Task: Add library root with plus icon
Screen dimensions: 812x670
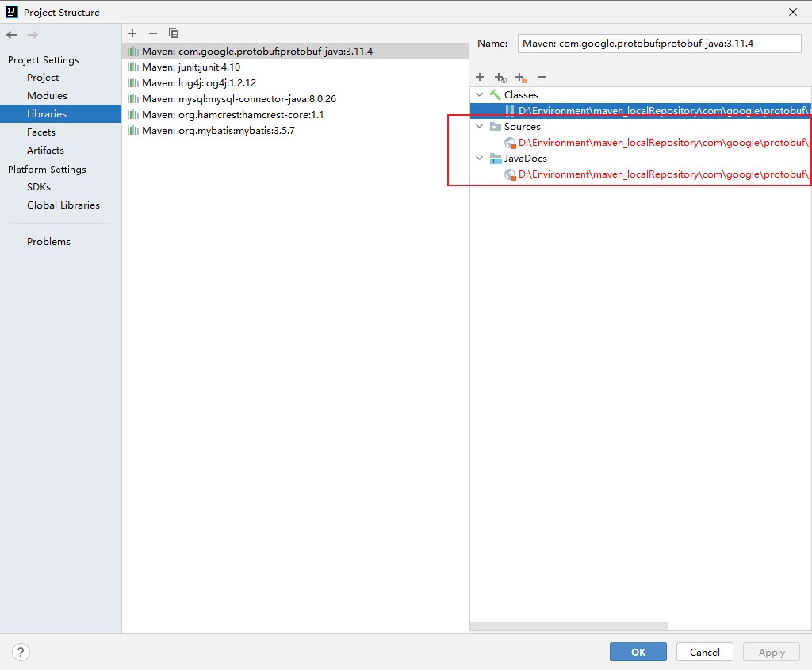Action: [x=480, y=77]
